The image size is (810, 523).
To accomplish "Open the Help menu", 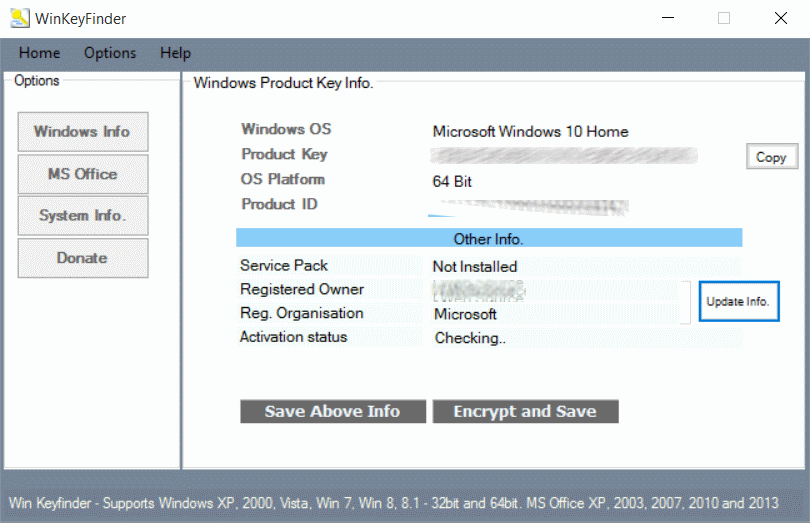I will (x=175, y=53).
